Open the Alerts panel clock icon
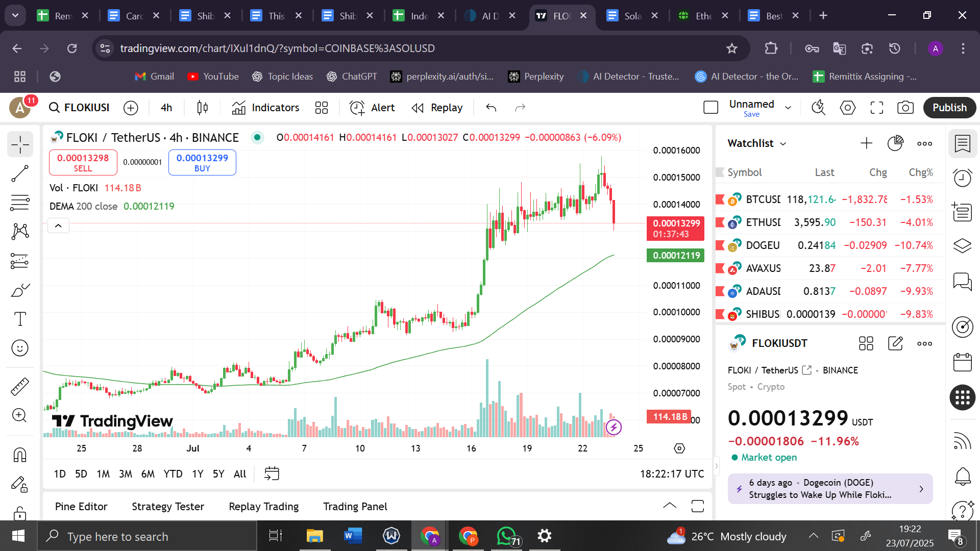 coord(963,178)
